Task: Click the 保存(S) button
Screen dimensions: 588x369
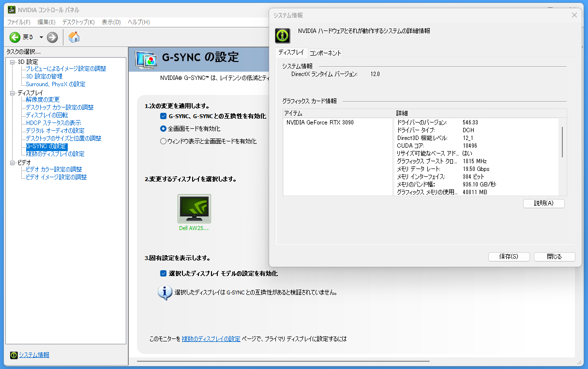Action: pos(509,257)
